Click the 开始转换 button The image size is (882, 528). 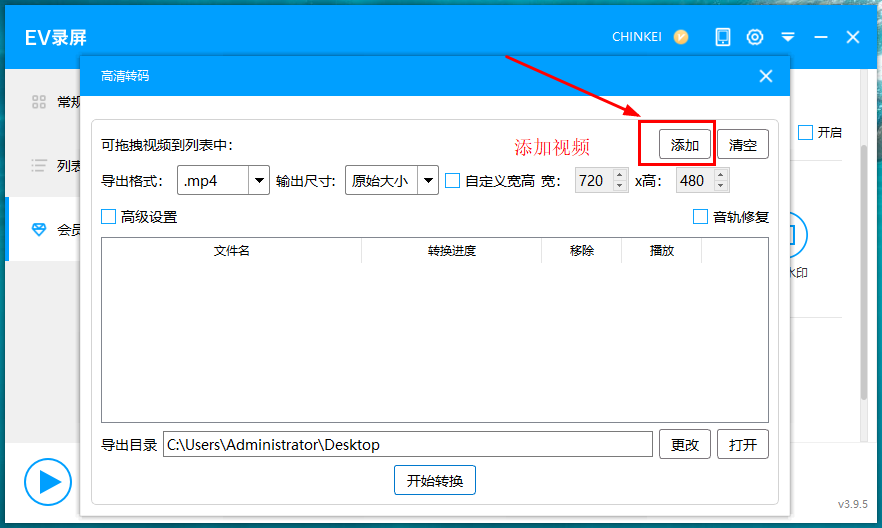pyautogui.click(x=434, y=480)
